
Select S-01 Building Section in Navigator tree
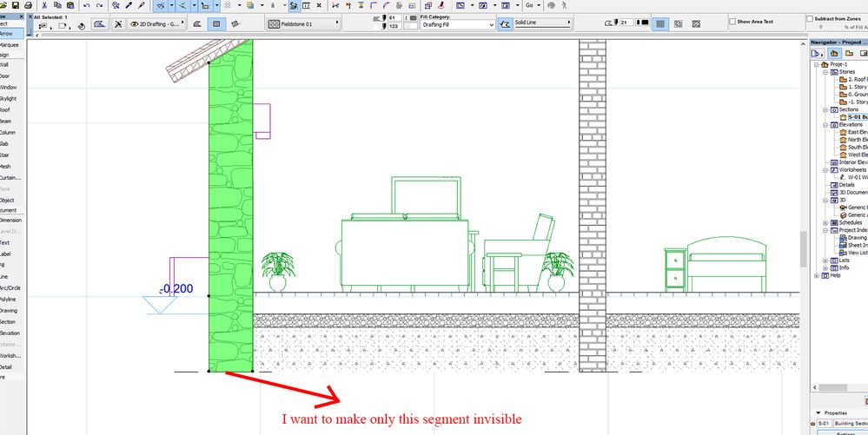853,117
